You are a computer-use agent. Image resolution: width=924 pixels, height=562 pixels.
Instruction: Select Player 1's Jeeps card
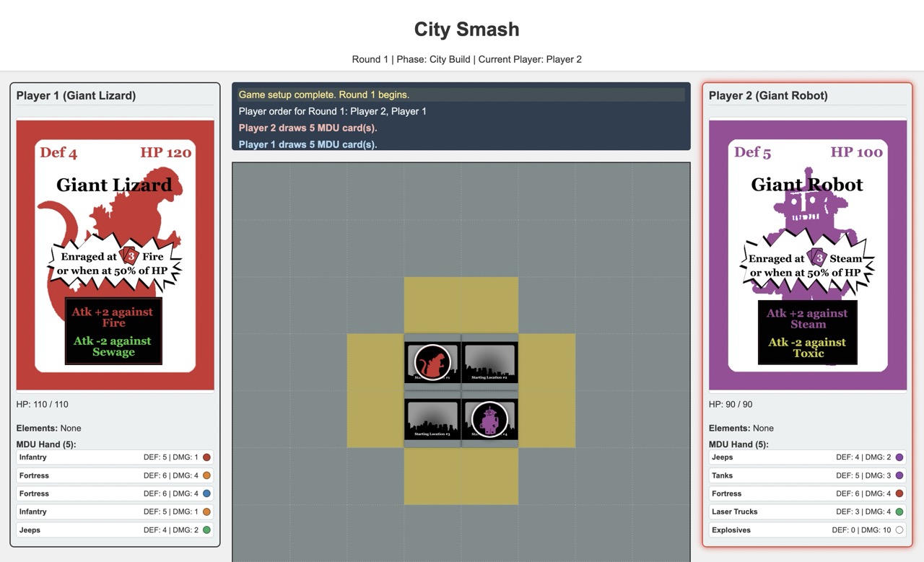coord(115,530)
